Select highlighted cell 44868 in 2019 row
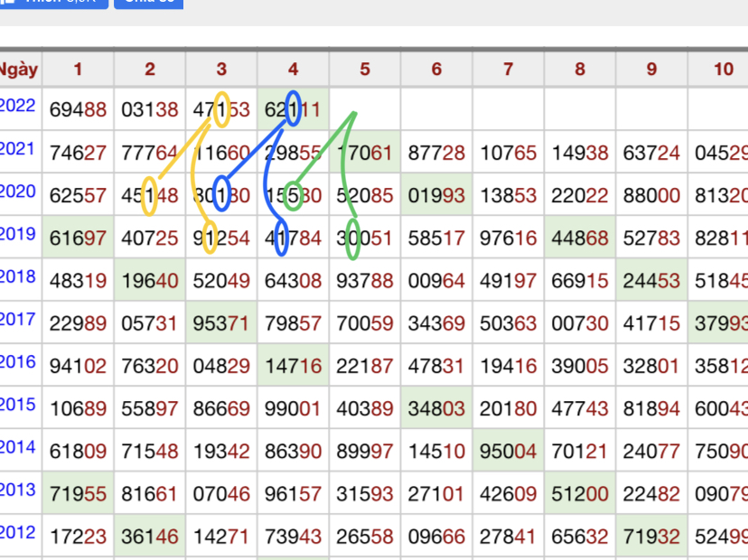Screen dimensions: 748x560 (x=579, y=238)
